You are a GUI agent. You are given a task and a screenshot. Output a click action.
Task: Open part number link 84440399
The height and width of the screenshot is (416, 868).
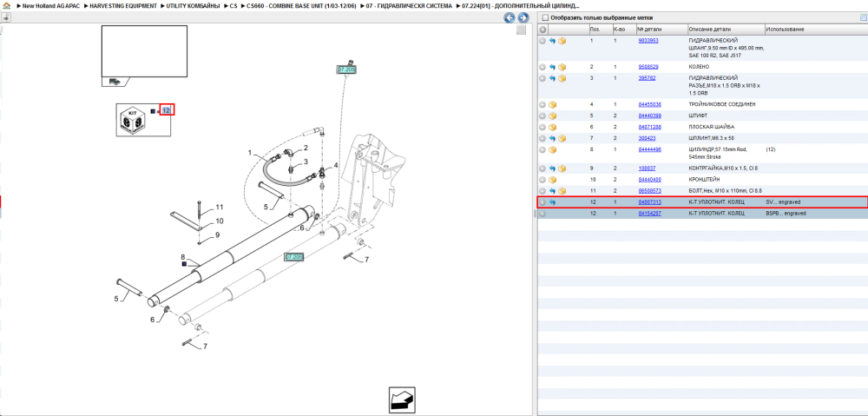(650, 116)
